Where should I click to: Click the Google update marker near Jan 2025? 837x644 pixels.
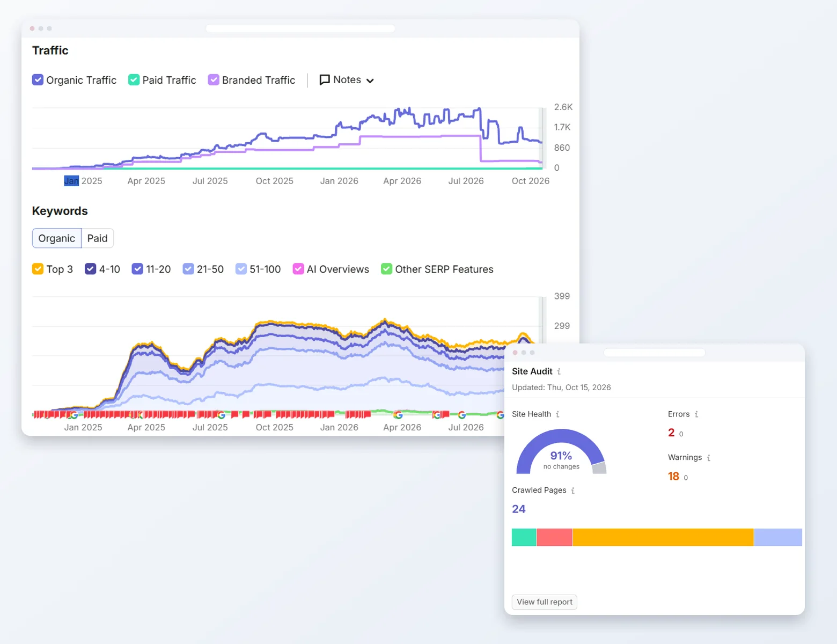74,415
